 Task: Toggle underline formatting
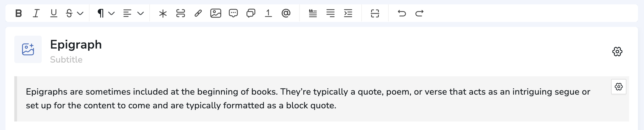click(x=54, y=13)
